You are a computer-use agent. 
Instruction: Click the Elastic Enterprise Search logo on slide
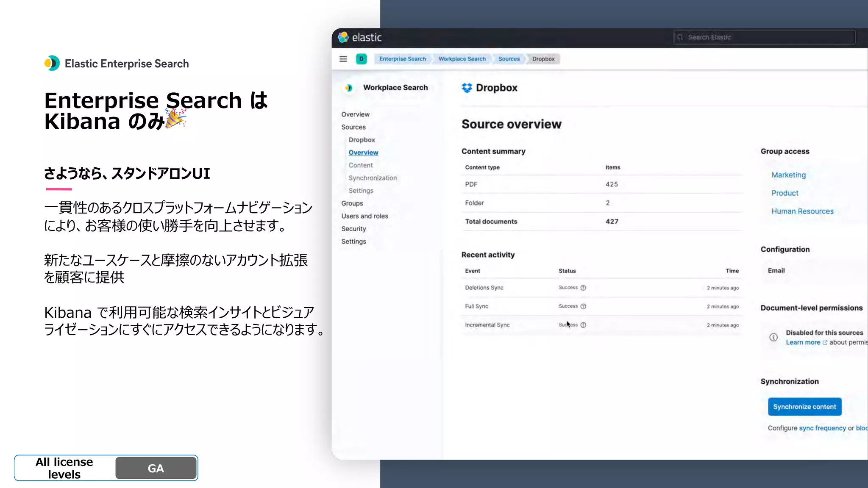(116, 64)
